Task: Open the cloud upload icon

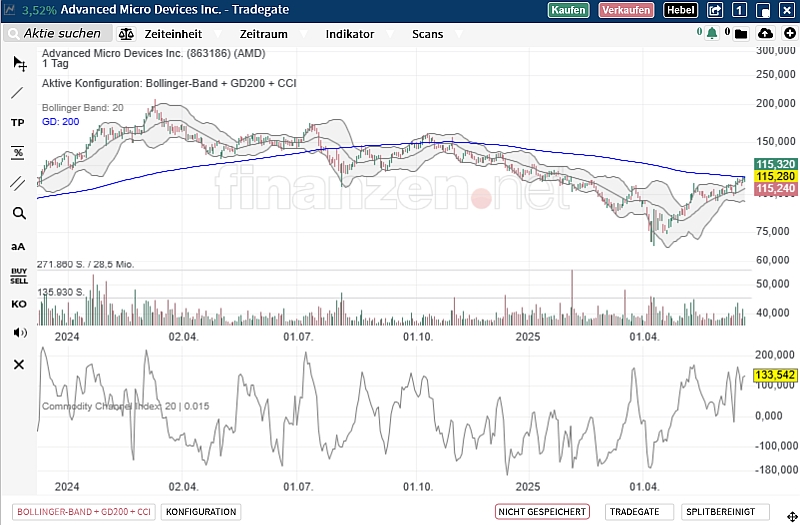Action: (x=765, y=33)
